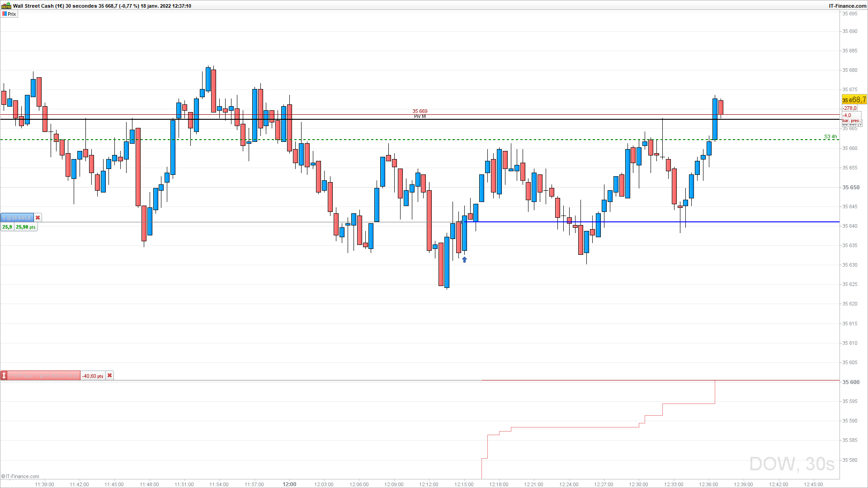Select the green S3 4h support label
Viewport: 868px width, 488px height.
point(830,136)
